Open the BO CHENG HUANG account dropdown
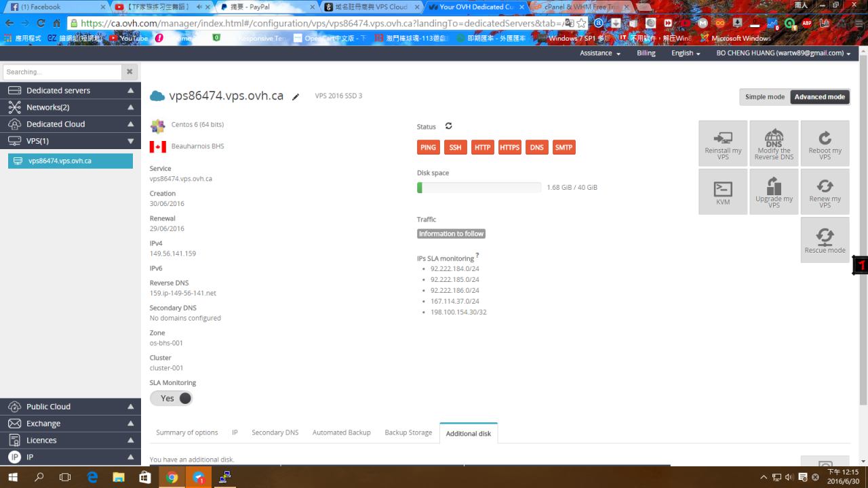This screenshot has width=868, height=488. (x=784, y=53)
